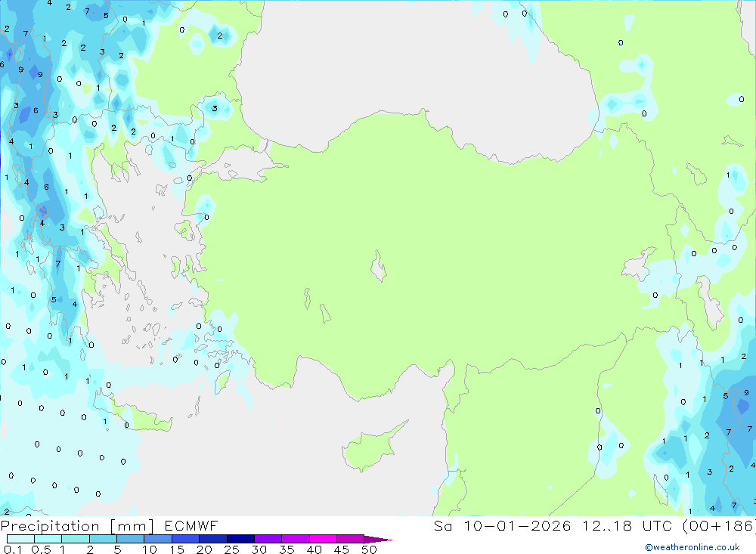Click the 30–35 mm purple legend box
The height and width of the screenshot is (554, 756).
268,539
